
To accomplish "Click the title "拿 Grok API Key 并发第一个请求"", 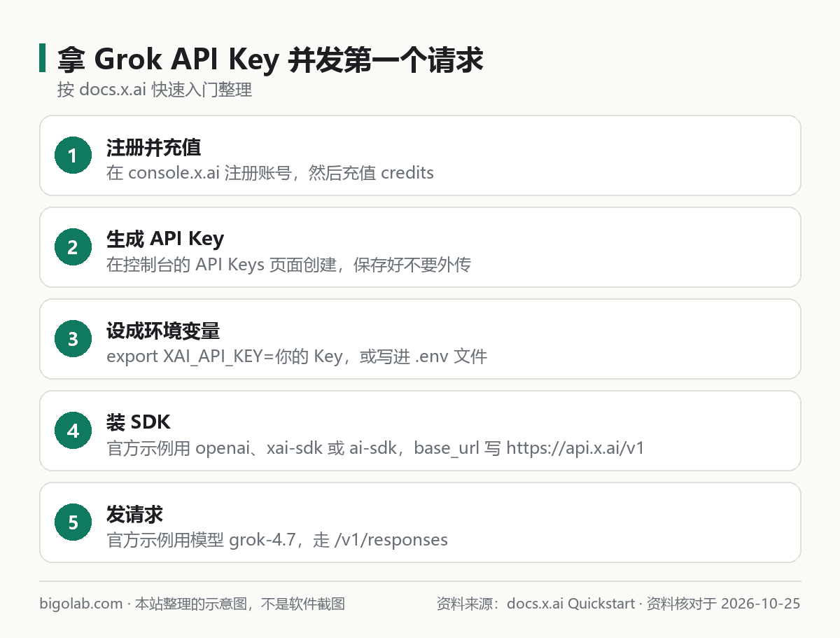I will point(270,60).
